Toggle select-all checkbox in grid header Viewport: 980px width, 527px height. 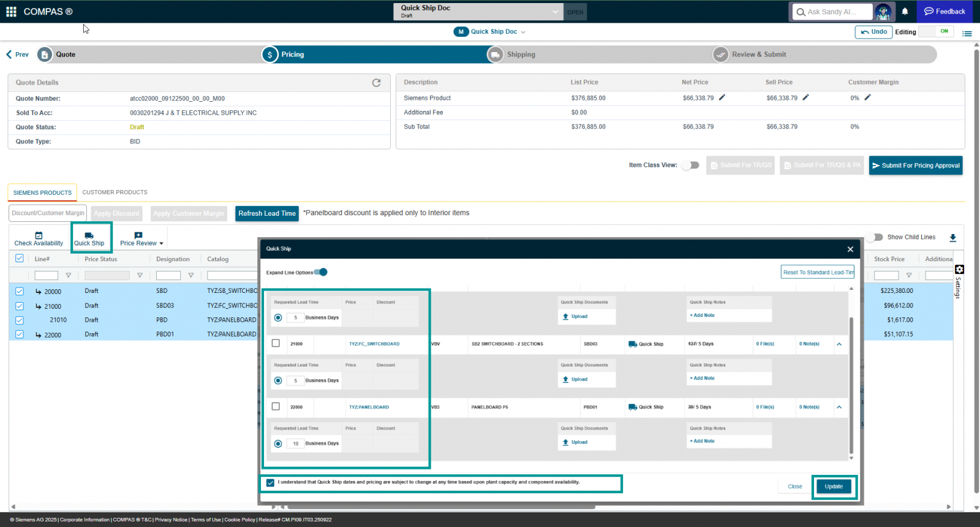click(x=20, y=259)
